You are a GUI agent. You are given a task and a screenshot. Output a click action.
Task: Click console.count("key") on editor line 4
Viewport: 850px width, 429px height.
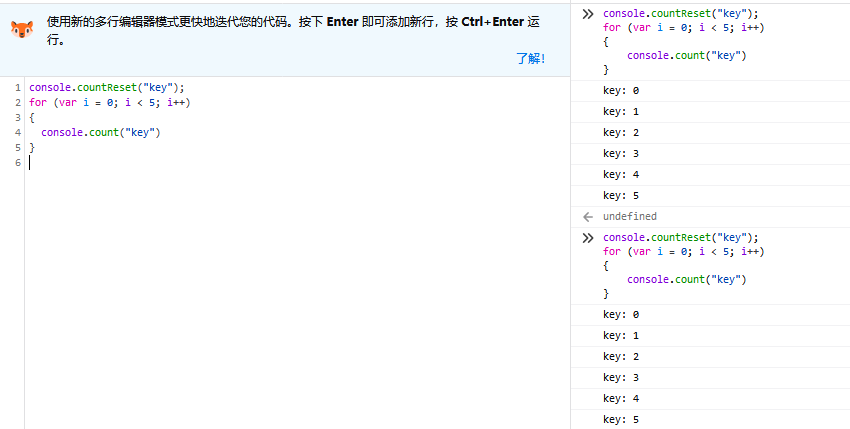click(x=101, y=132)
